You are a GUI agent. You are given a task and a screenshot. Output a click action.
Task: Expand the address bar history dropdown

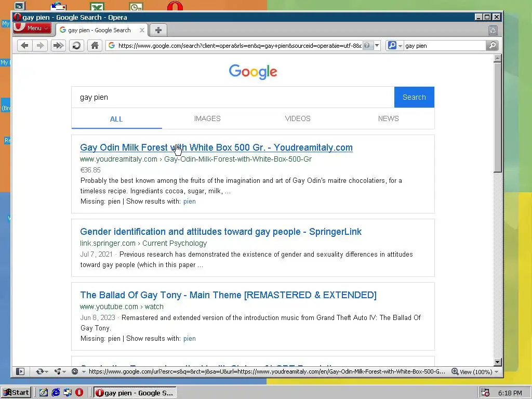[377, 46]
